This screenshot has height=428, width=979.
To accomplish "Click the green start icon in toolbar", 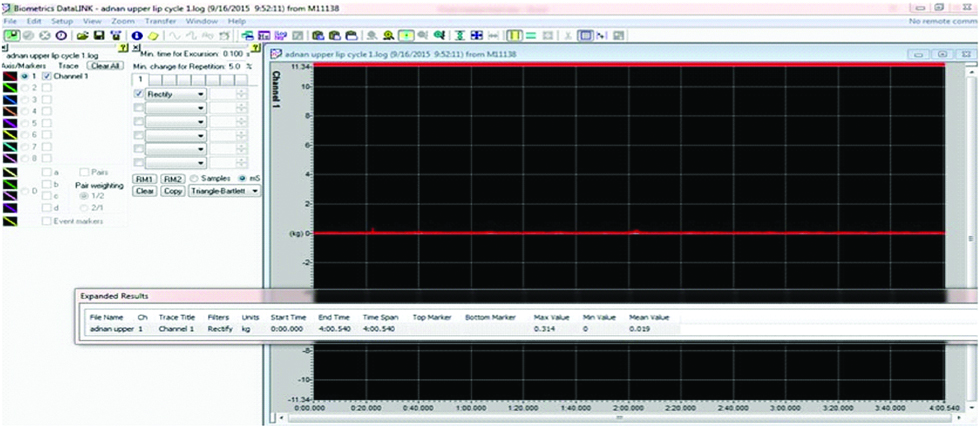I will pos(11,35).
